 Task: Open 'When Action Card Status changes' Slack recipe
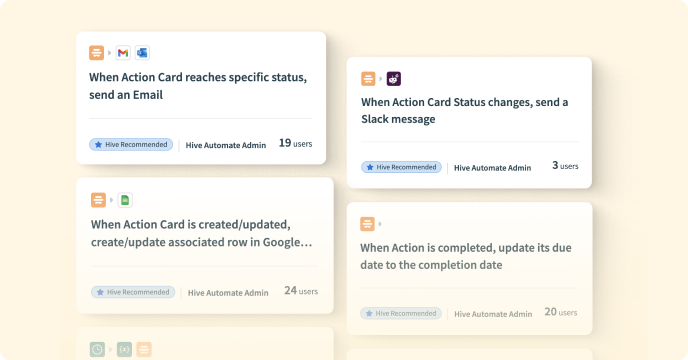(465, 111)
